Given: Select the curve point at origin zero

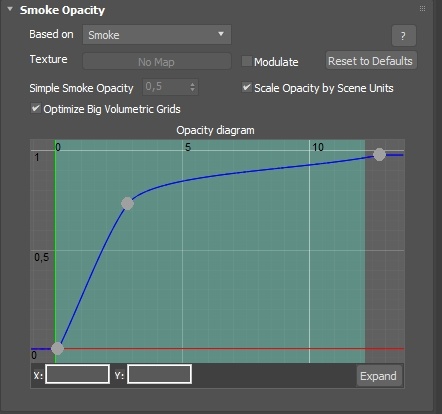Looking at the screenshot, I should (57, 348).
